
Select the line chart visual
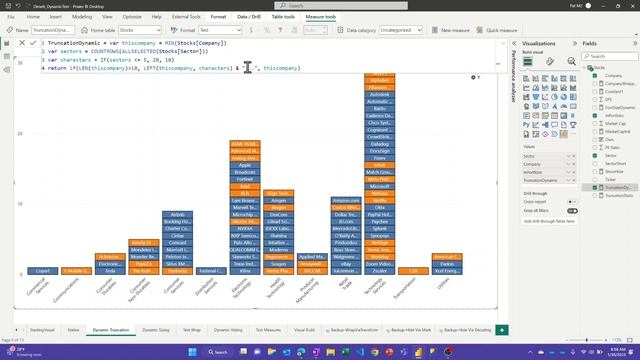pyautogui.click(x=526, y=88)
